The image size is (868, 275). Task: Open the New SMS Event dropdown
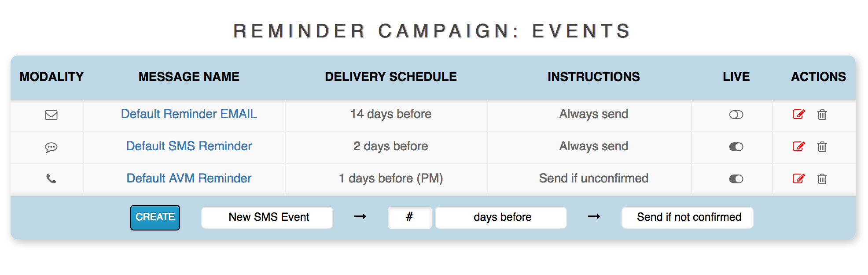267,217
